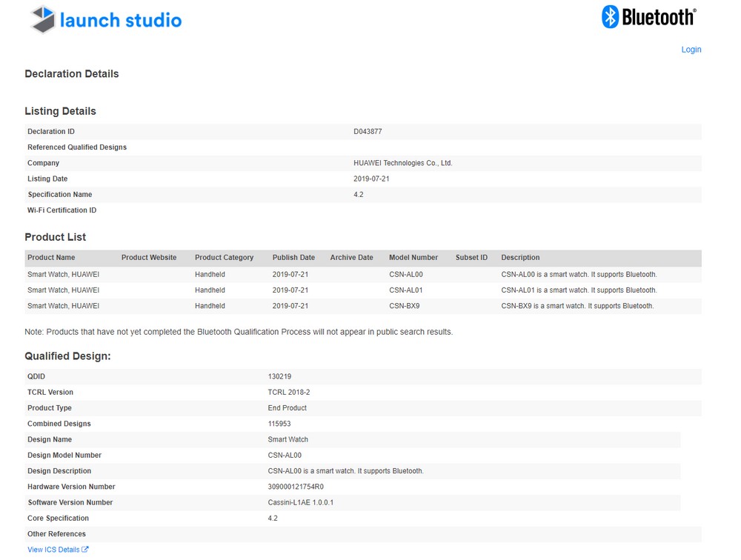Click the Core Specification label
The height and width of the screenshot is (560, 741).
(x=58, y=519)
